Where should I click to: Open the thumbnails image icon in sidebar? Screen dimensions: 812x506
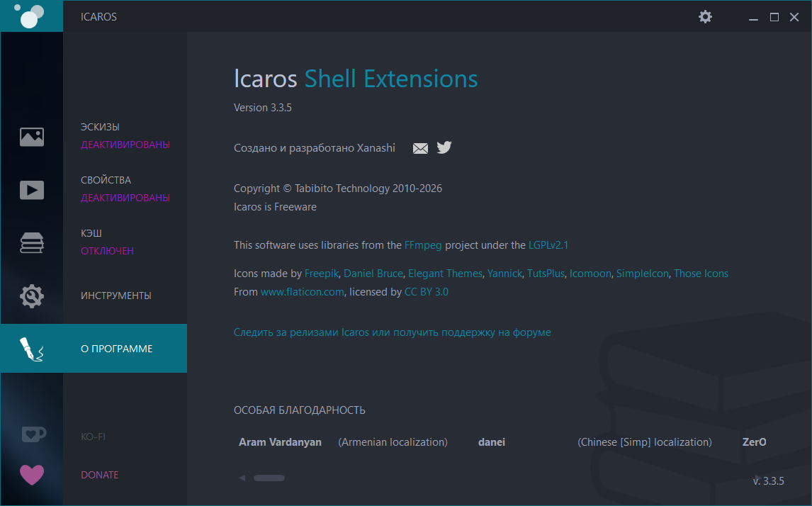click(32, 137)
